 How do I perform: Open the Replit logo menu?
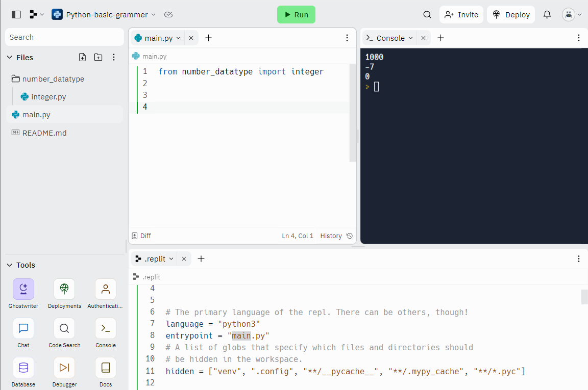(36, 15)
